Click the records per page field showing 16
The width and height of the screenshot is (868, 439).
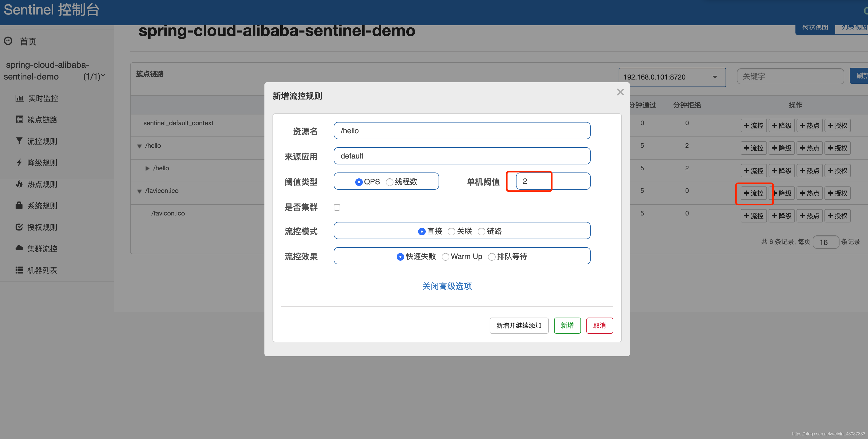pyautogui.click(x=826, y=242)
